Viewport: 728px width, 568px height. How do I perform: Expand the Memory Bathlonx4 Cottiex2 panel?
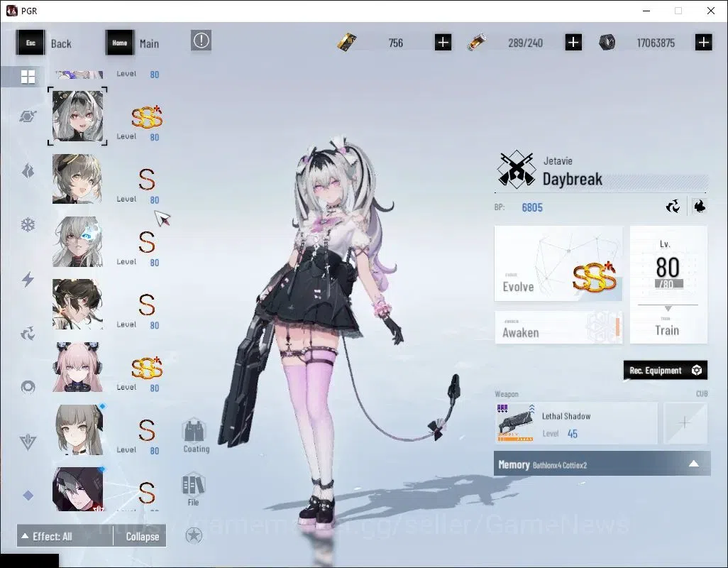click(x=602, y=464)
